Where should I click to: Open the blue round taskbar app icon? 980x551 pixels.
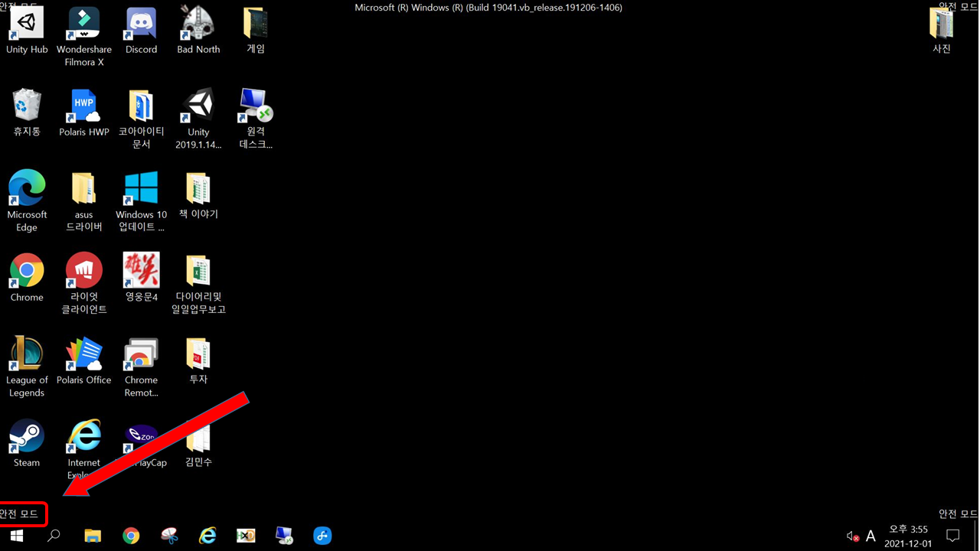click(x=322, y=536)
